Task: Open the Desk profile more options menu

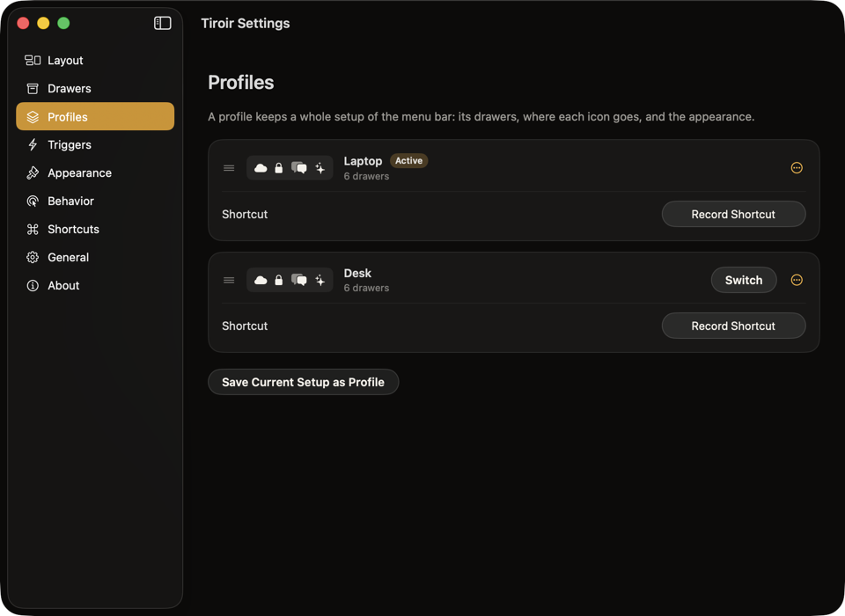Action: 797,280
